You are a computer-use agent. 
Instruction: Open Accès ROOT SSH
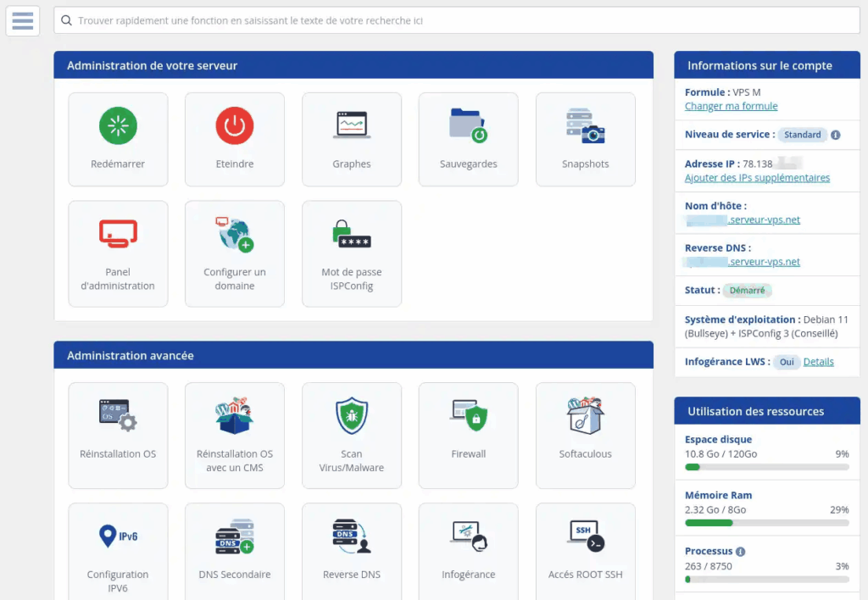pyautogui.click(x=585, y=552)
